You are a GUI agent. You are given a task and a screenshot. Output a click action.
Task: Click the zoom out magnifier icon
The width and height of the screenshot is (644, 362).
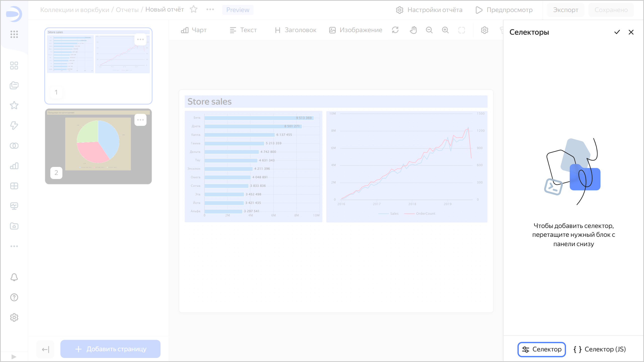click(429, 30)
